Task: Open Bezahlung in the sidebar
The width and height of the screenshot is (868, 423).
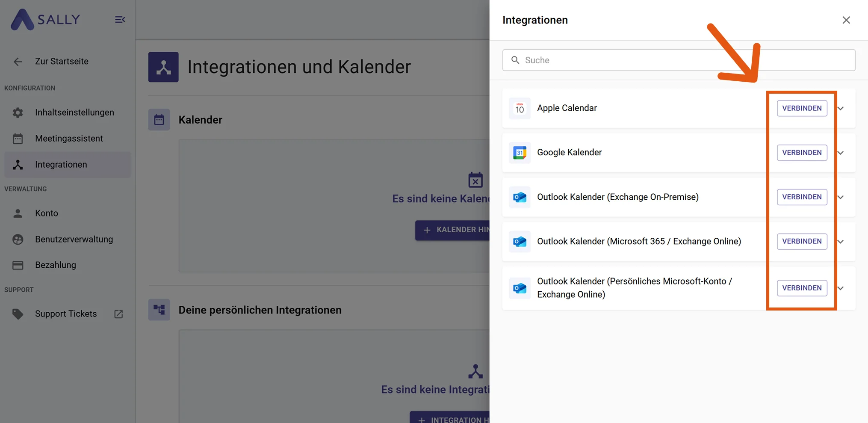Action: tap(68, 265)
